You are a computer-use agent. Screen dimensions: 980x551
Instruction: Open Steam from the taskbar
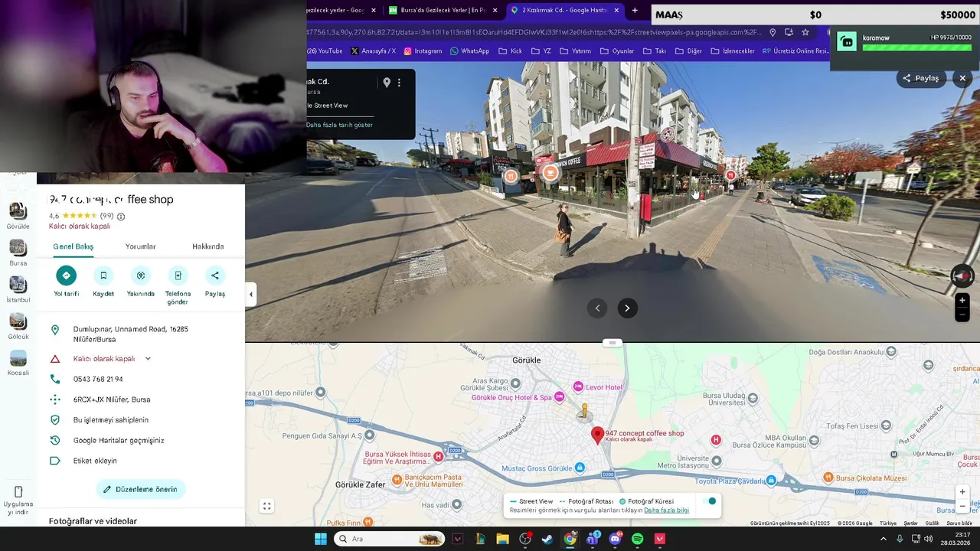pyautogui.click(x=547, y=539)
